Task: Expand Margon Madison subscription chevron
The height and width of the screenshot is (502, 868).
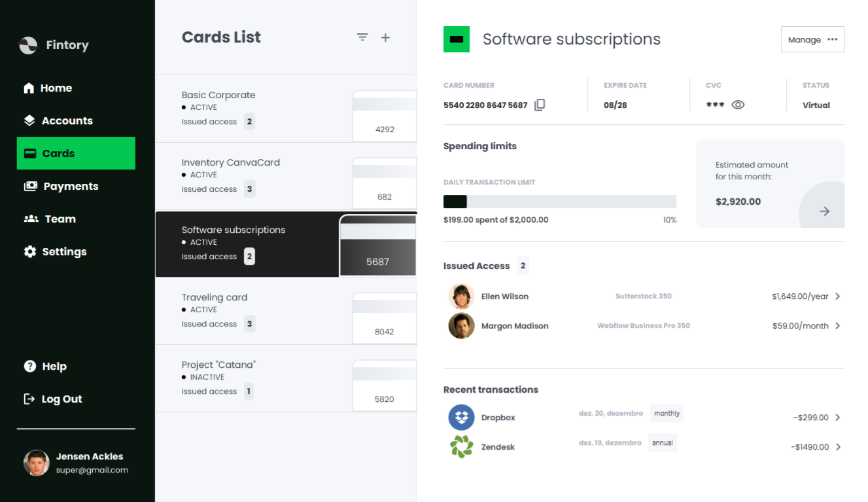Action: click(838, 326)
